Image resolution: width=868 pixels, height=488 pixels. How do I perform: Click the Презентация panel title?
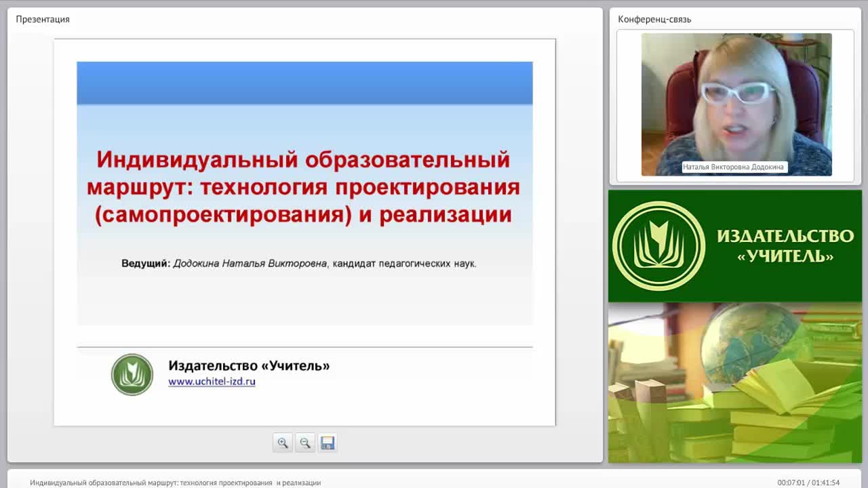point(43,19)
